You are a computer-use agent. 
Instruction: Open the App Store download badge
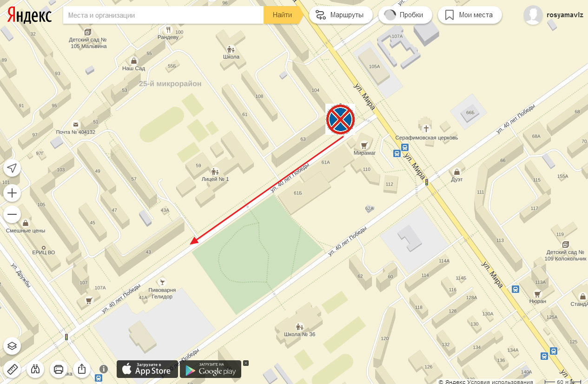click(x=147, y=369)
